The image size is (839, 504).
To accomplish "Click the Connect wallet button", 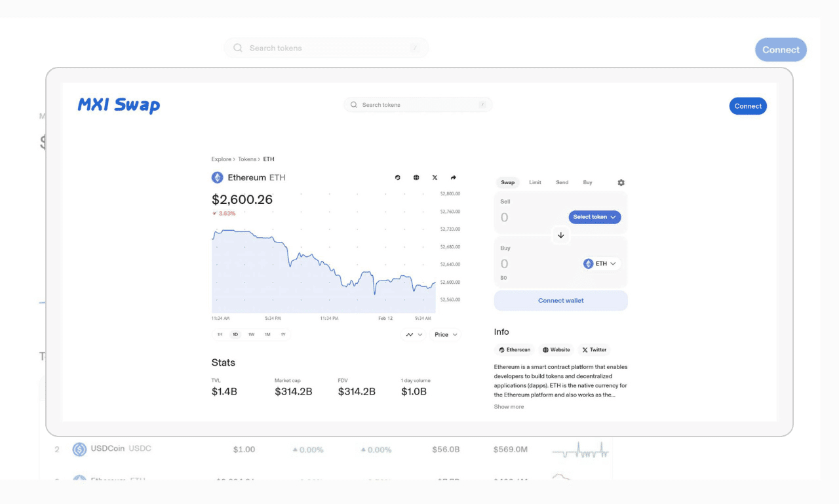I will (560, 300).
